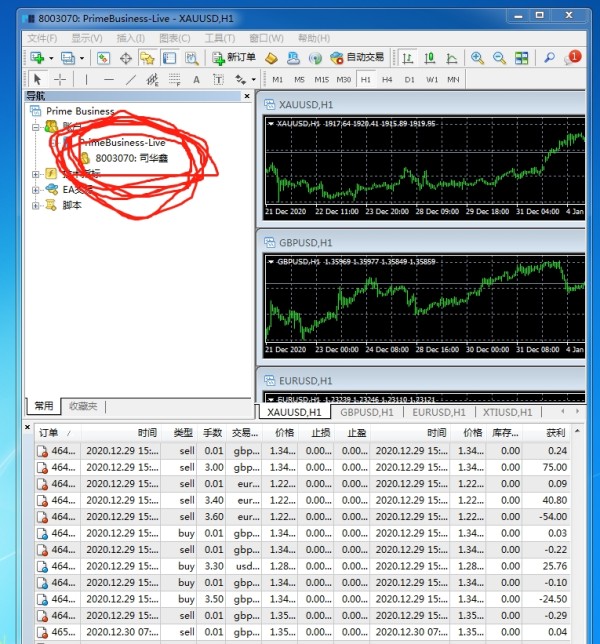Select the text A tool
This screenshot has width=600, height=644.
[196, 79]
